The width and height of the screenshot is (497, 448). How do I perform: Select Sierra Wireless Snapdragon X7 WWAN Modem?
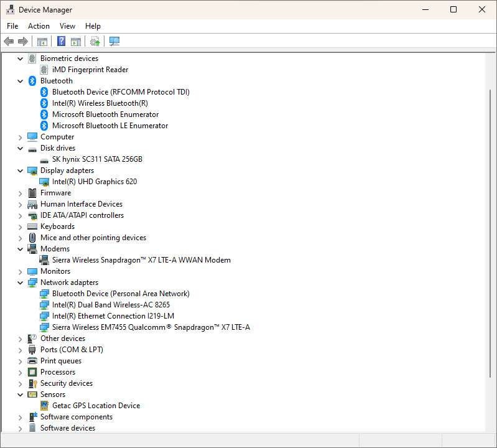click(x=141, y=260)
